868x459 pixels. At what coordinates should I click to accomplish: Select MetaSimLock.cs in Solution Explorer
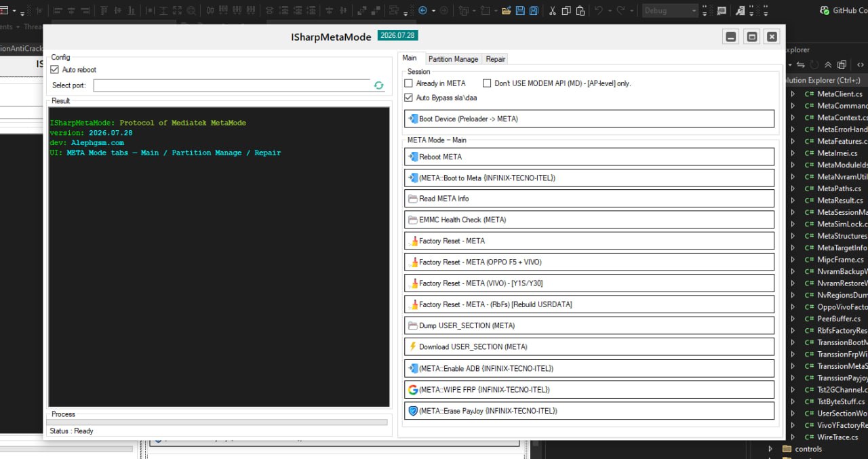pos(842,224)
